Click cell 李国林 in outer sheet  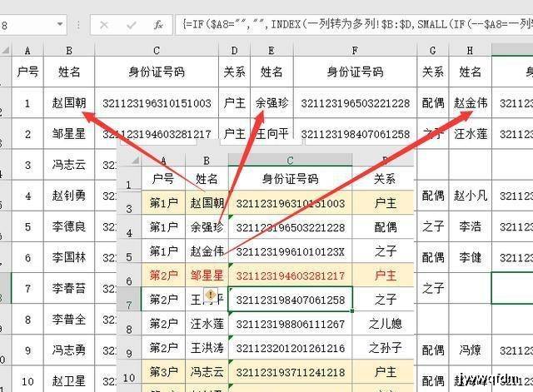pos(69,257)
